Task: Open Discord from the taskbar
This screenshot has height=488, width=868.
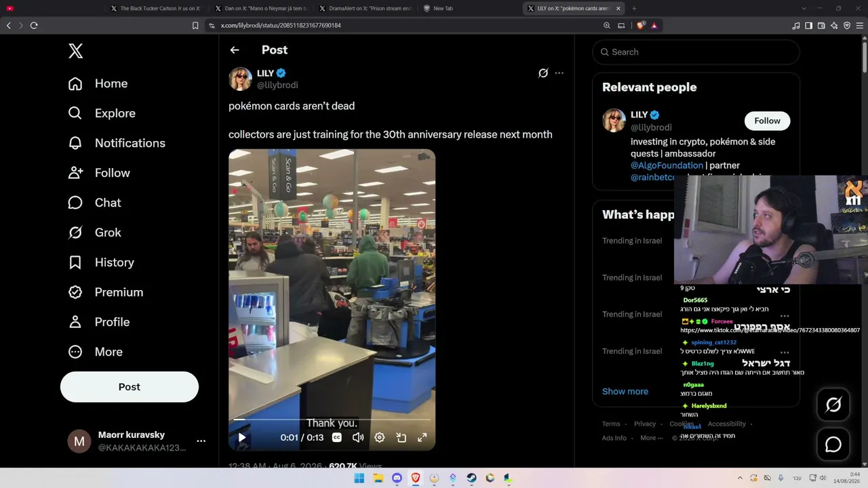Action: (397, 478)
